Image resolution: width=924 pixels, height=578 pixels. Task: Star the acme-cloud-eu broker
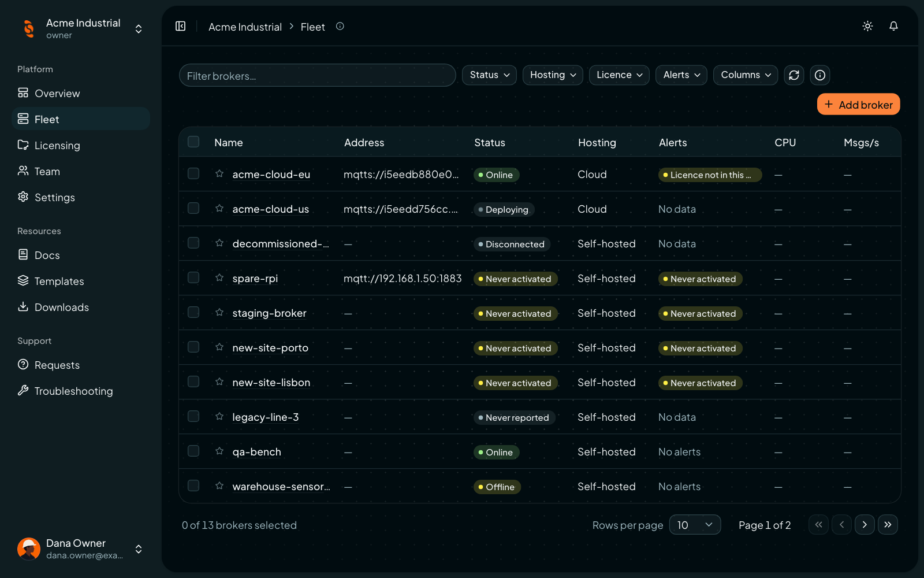click(x=219, y=173)
